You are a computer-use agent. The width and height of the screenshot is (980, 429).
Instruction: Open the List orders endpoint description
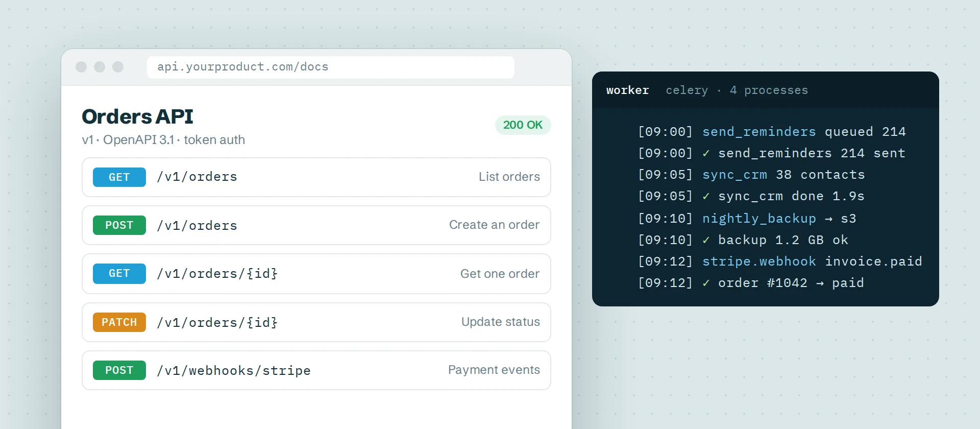[509, 177]
